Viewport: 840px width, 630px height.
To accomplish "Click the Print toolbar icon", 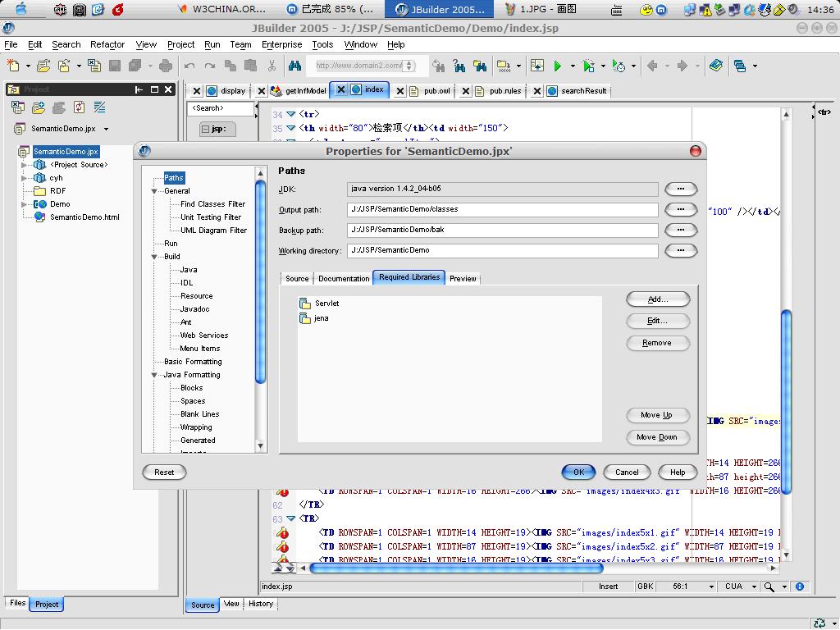I will [166, 66].
